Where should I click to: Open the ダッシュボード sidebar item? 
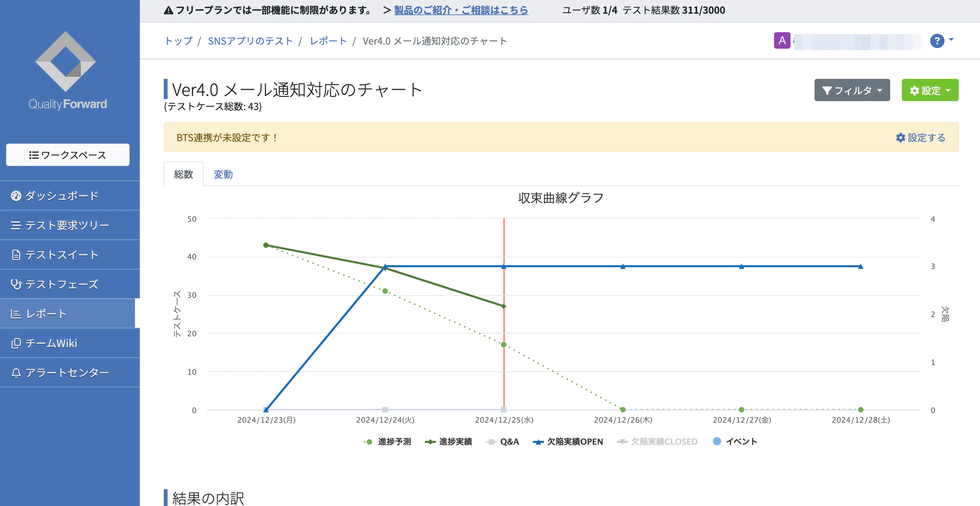click(x=61, y=196)
